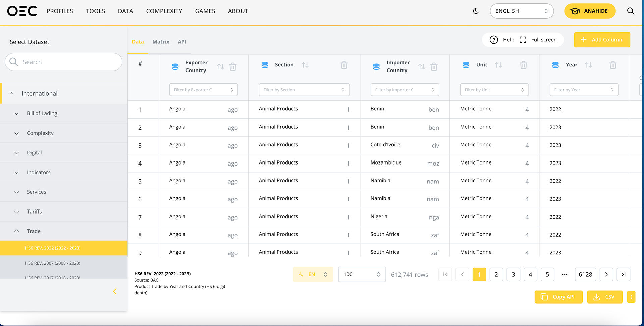
Task: Click the OEC logo
Action: tap(22, 11)
